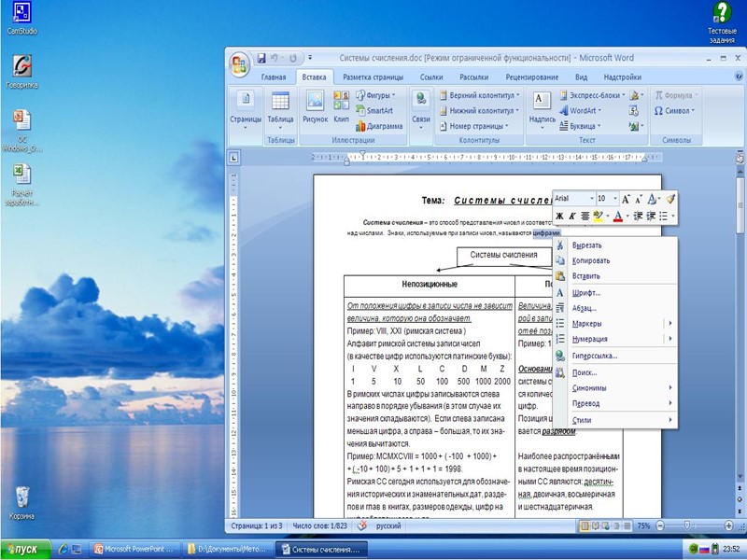Switch to draft view
Screen dimensions: 747x560
tap(627, 525)
